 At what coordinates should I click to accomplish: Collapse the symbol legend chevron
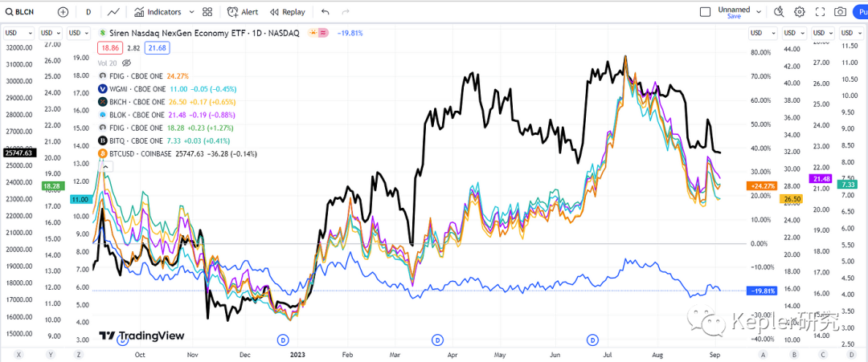coord(106,166)
